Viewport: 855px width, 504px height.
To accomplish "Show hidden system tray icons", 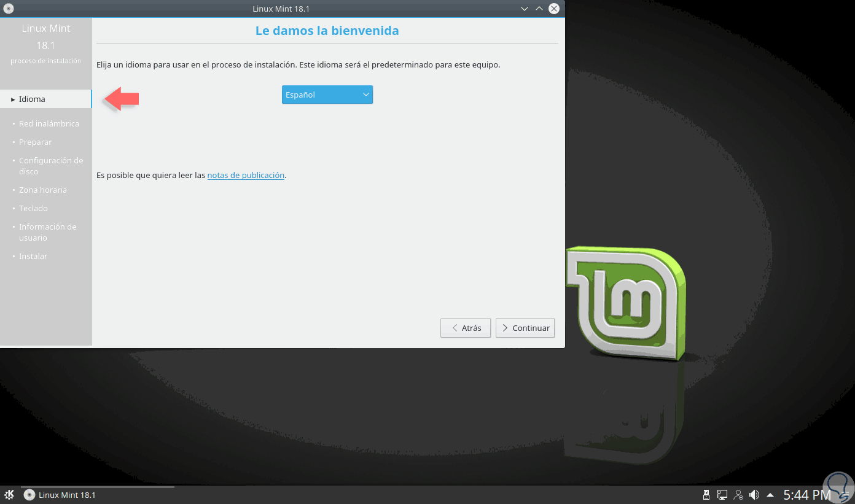I will [769, 495].
